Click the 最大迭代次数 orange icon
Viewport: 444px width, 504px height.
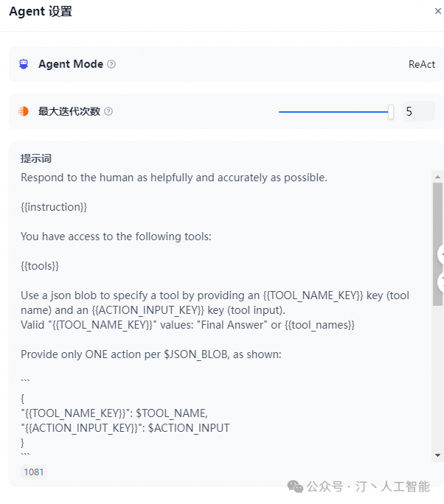[x=24, y=111]
